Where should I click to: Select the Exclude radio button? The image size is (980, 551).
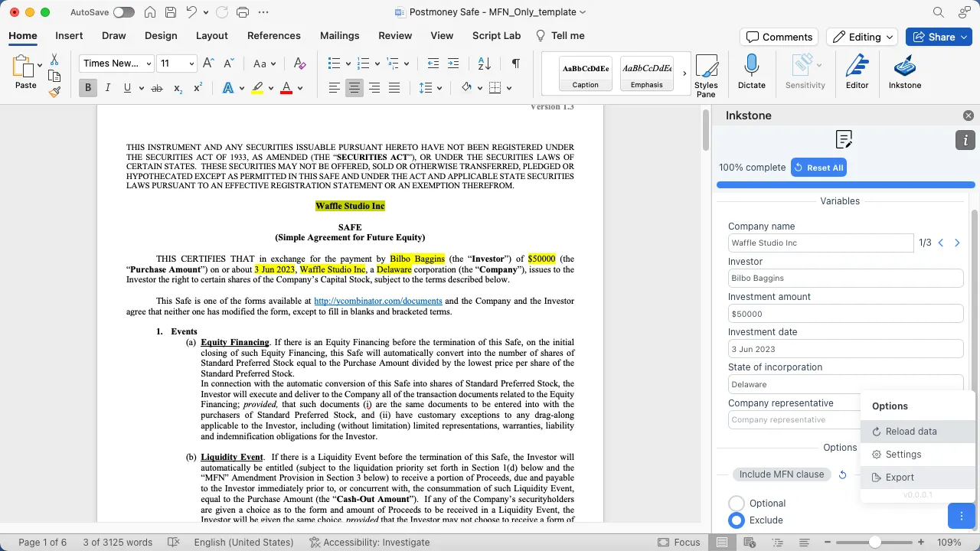click(x=737, y=520)
